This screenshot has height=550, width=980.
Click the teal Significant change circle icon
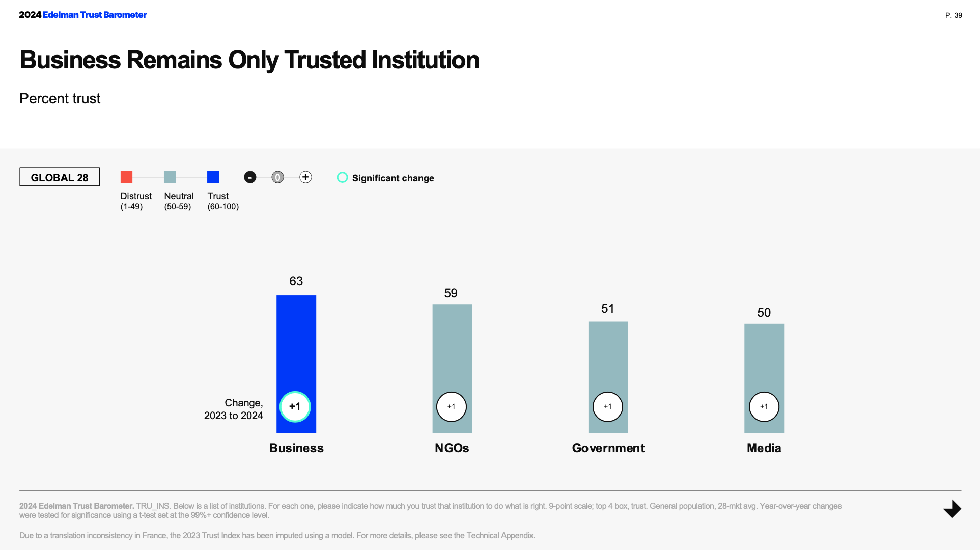point(343,177)
